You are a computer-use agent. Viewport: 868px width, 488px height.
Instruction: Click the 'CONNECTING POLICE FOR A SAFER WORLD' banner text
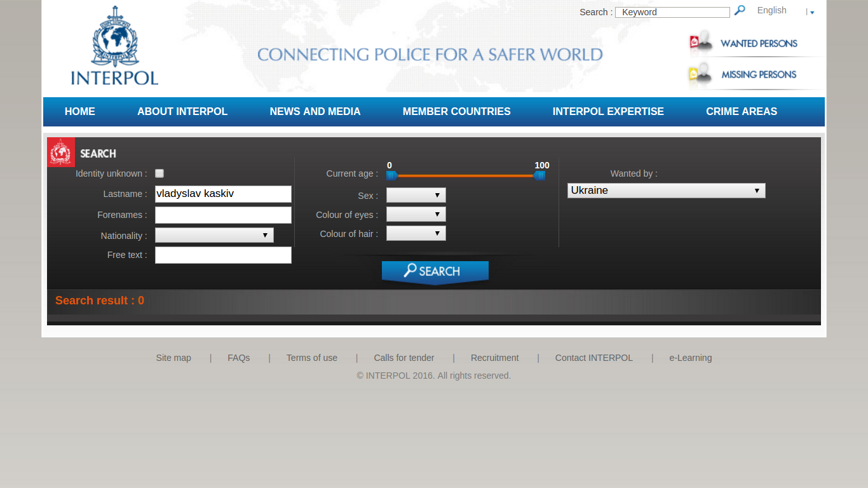pos(430,55)
